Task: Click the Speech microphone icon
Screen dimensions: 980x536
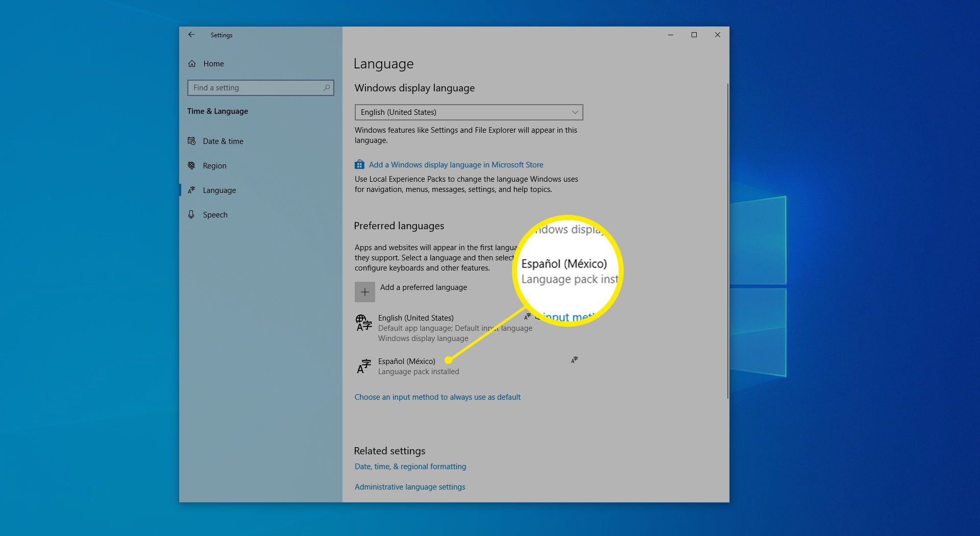Action: (191, 214)
